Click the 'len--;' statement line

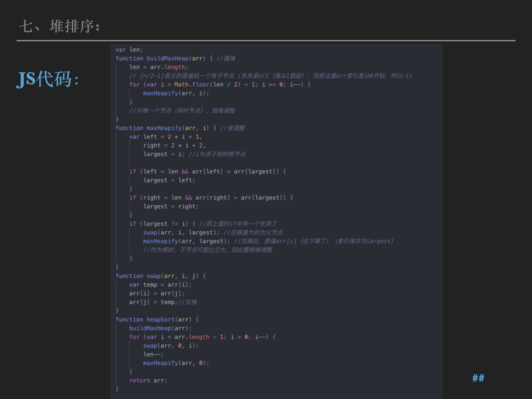point(153,354)
